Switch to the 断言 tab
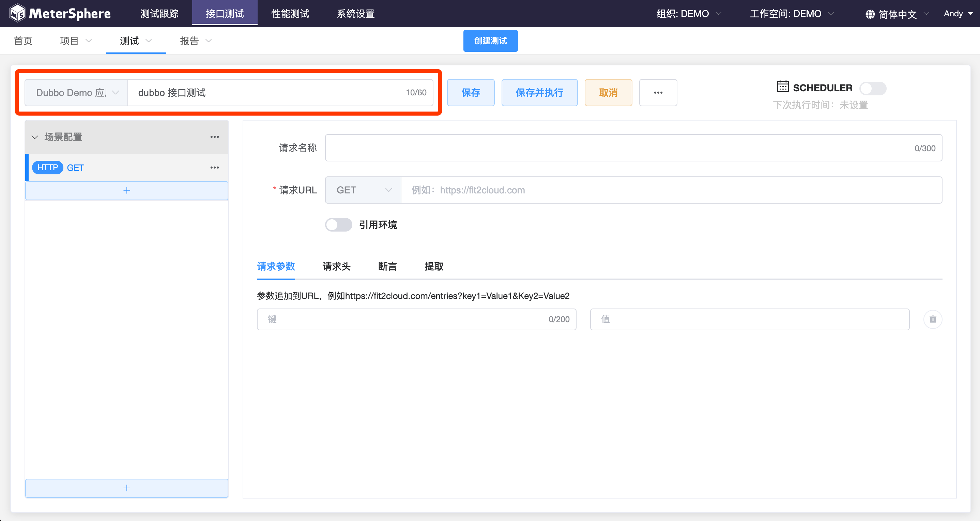The width and height of the screenshot is (980, 521). coord(387,266)
